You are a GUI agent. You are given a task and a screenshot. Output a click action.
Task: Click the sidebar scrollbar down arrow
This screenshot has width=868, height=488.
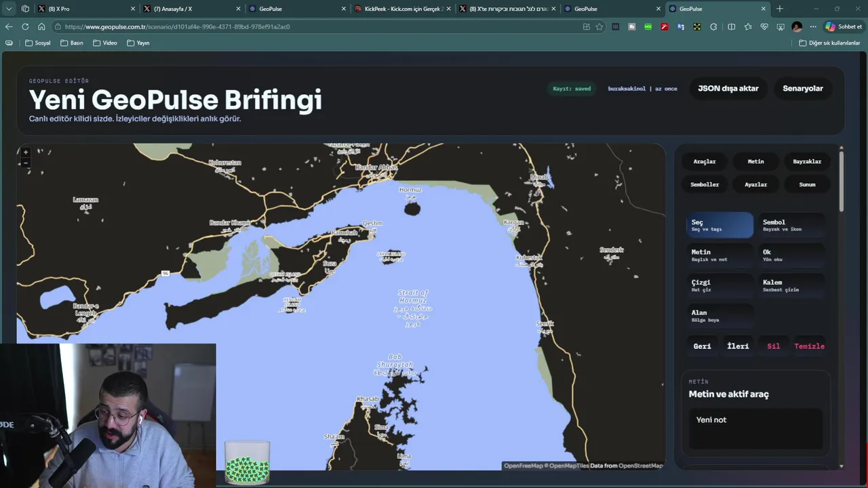pos(842,466)
